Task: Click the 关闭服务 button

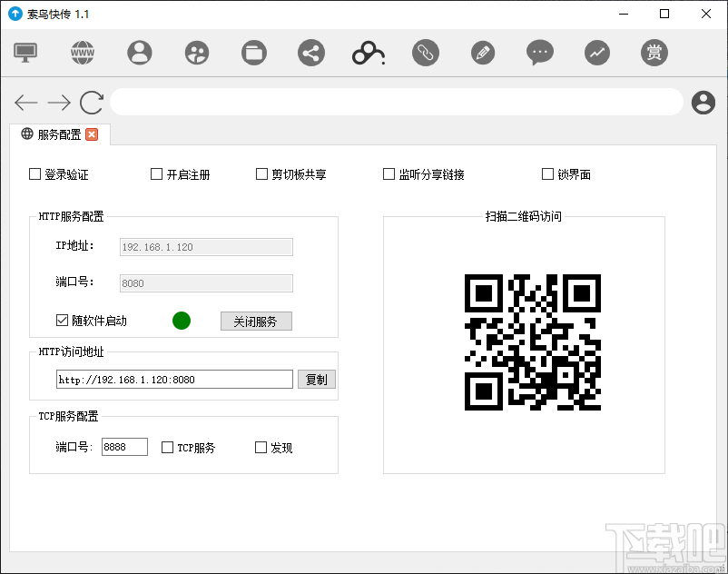Action: pyautogui.click(x=256, y=321)
